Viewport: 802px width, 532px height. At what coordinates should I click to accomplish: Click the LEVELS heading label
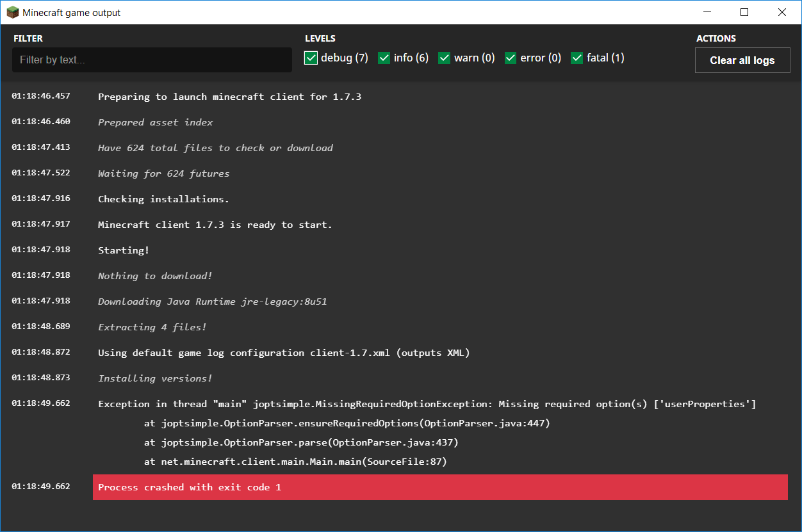(x=320, y=38)
